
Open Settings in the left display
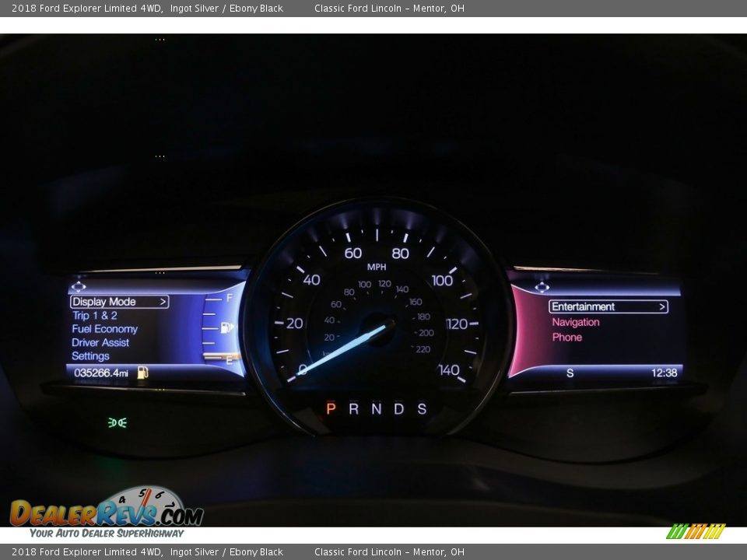90,356
